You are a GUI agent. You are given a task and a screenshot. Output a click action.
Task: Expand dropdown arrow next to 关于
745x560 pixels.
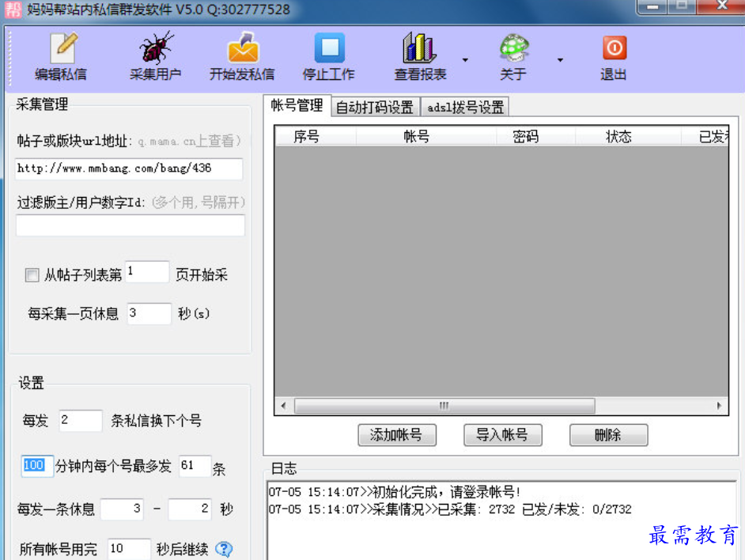560,60
